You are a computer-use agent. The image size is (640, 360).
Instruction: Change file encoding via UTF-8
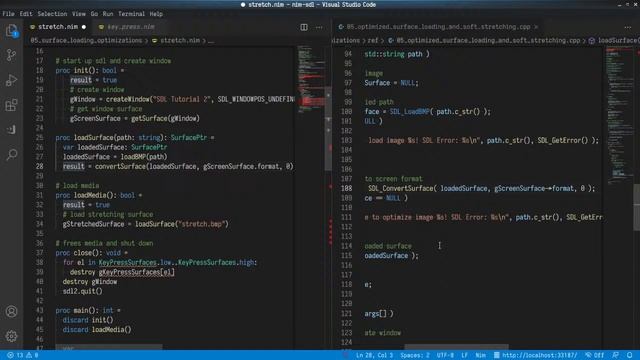(x=445, y=355)
